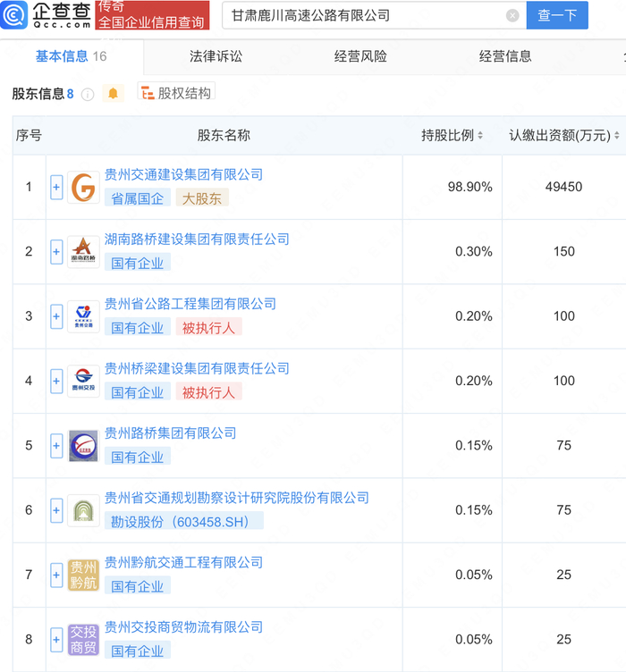This screenshot has width=626, height=672.
Task: Open the 基本信息 tab
Action: coord(72,56)
